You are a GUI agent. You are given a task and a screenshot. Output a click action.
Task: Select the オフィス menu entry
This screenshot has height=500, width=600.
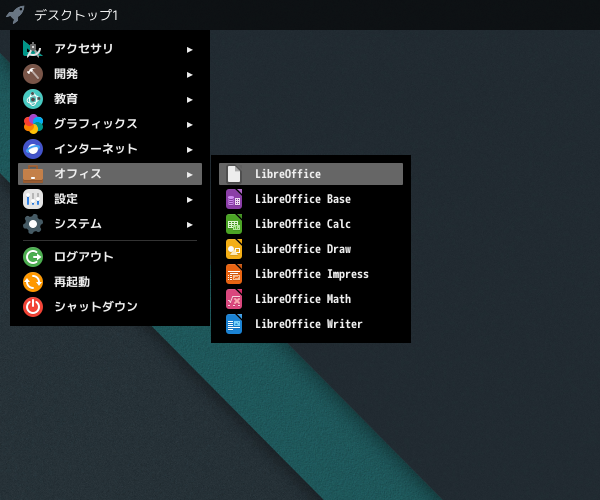pos(110,174)
